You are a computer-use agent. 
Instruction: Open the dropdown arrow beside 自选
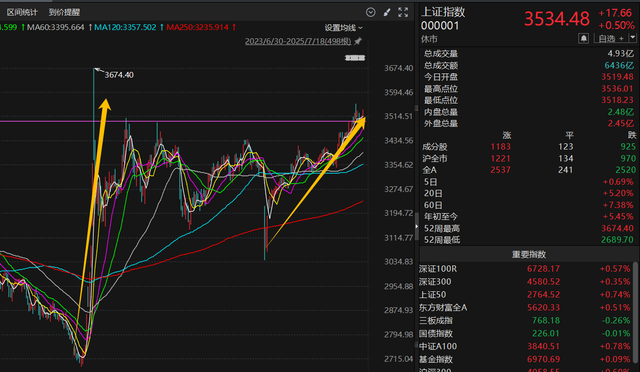(x=633, y=38)
